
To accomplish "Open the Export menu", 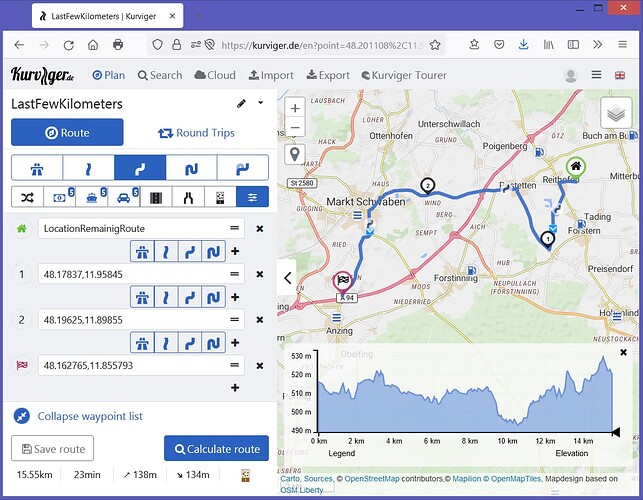I will click(x=328, y=75).
